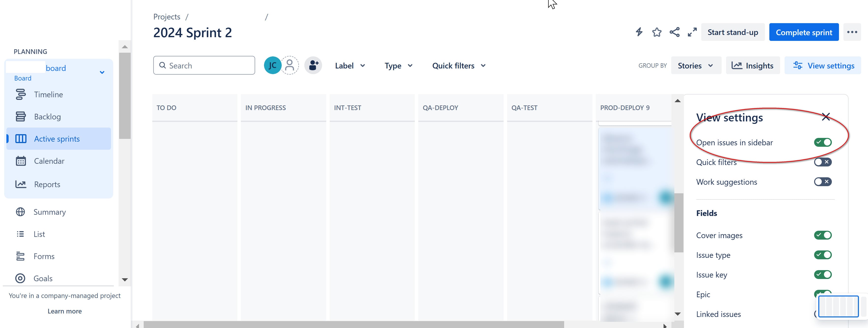Click the Goals target icon
868x328 pixels.
pyautogui.click(x=20, y=279)
